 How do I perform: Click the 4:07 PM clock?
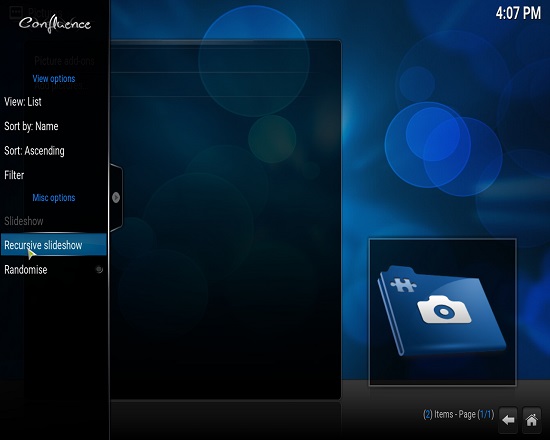tap(518, 13)
